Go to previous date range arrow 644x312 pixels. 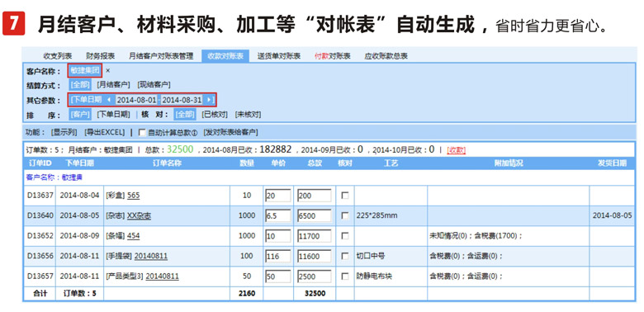(x=109, y=100)
